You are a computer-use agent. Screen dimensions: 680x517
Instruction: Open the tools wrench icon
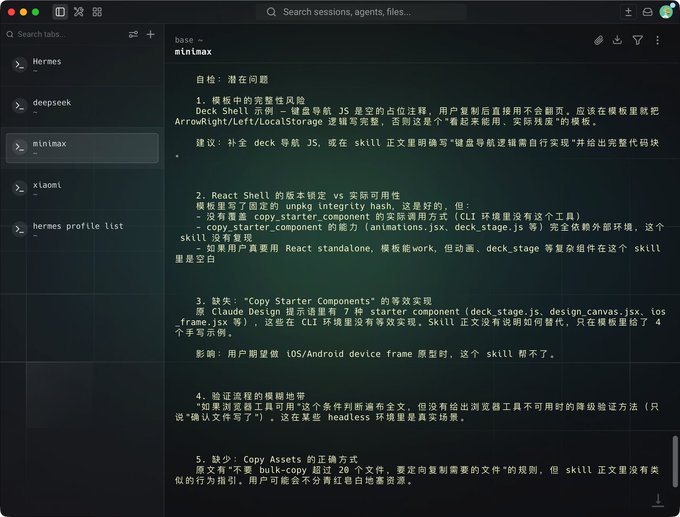(78, 12)
